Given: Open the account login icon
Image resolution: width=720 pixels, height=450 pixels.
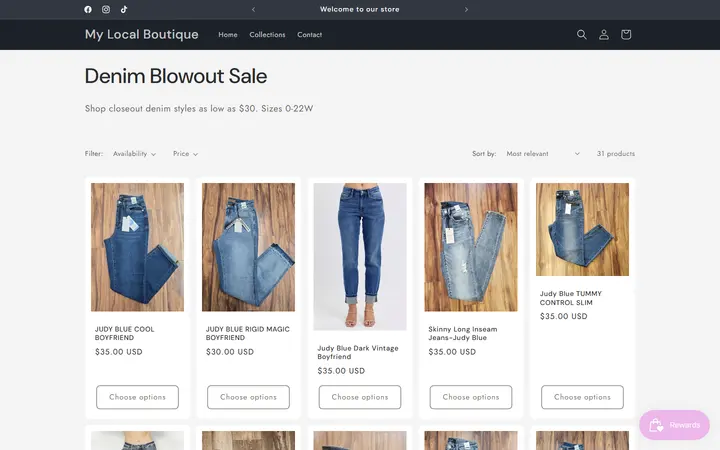Looking at the screenshot, I should coord(604,34).
